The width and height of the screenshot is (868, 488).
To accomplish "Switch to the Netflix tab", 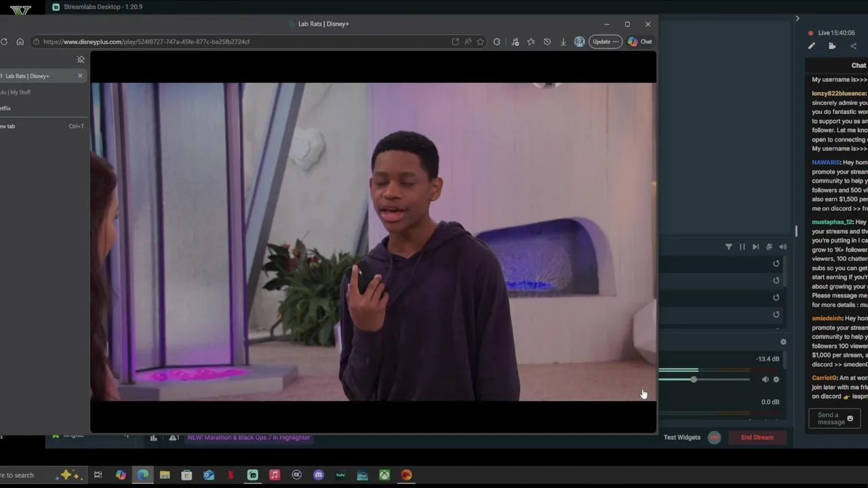I will coord(42,108).
